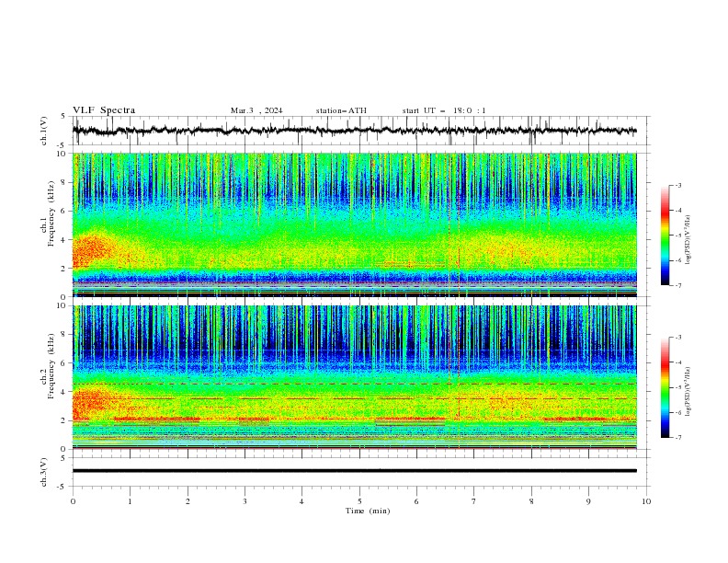Viewport: 728px width, 563px height.
Task: Click the "ch.1(V)" waveform axis label
Action: [44, 131]
